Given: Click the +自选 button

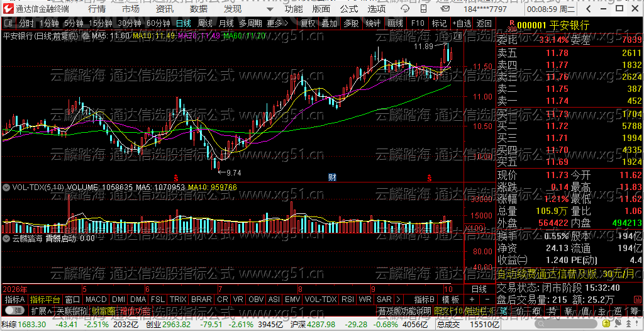Looking at the screenshot, I should pyautogui.click(x=462, y=23).
